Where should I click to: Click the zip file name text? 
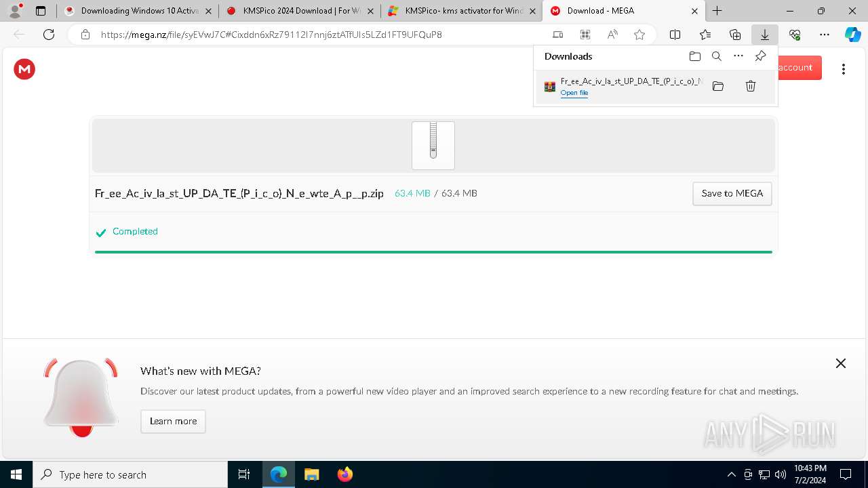pos(239,193)
